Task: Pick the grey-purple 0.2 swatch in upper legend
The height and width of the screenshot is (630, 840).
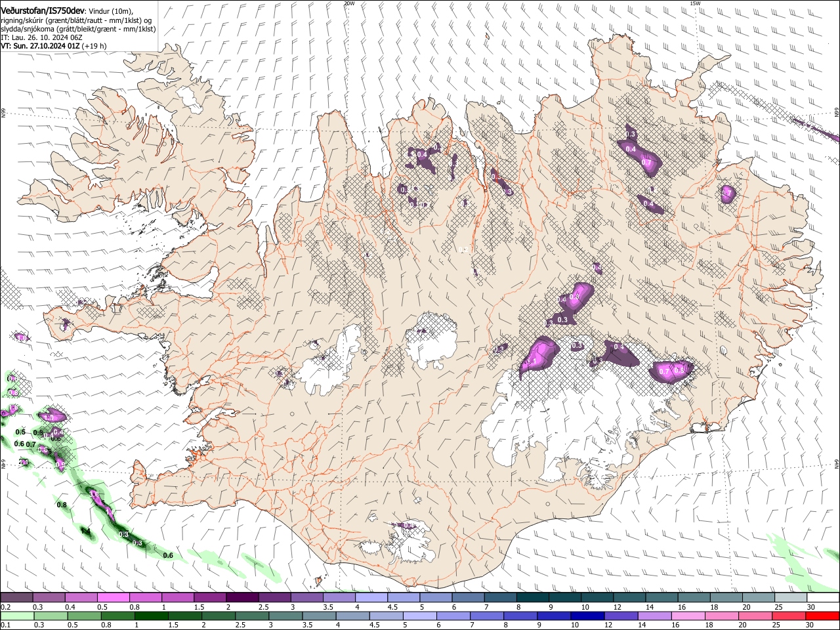Action: pos(17,598)
